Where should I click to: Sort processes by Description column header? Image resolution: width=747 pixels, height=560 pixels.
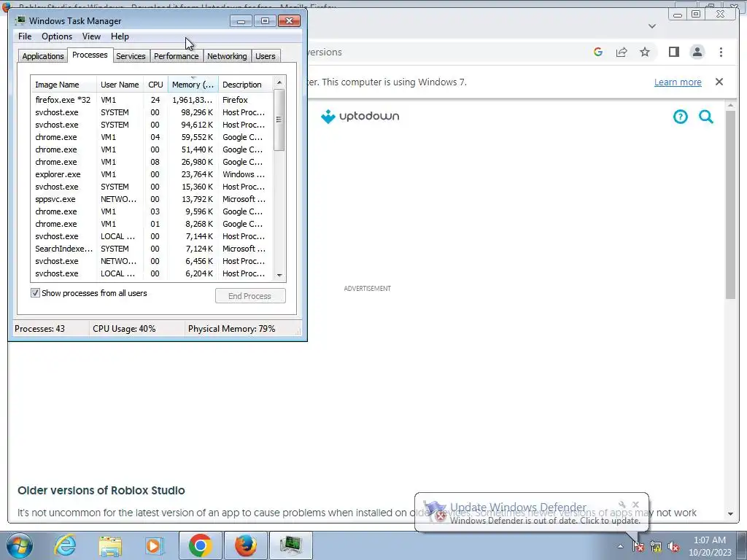245,85
